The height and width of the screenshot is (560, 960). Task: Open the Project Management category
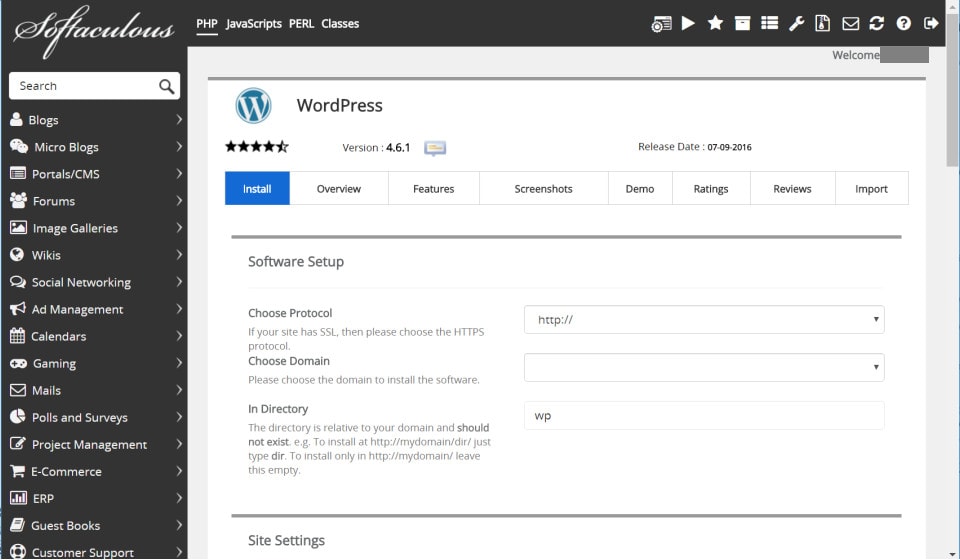pos(94,444)
